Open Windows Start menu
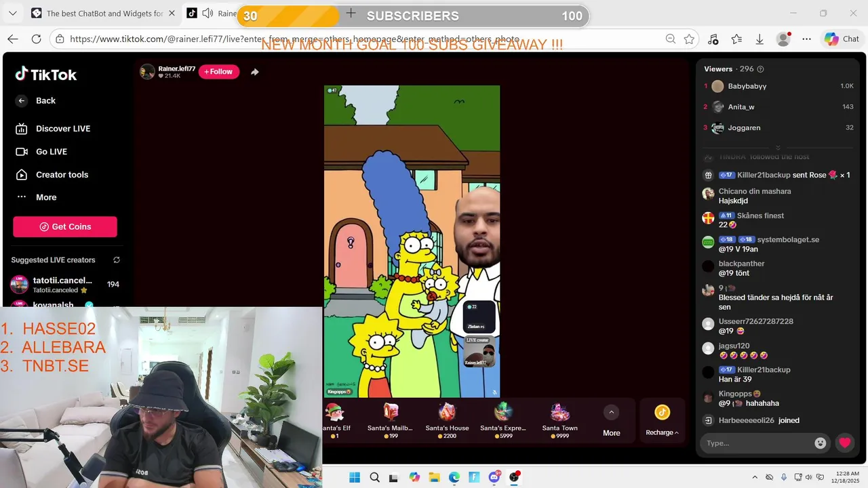This screenshot has height=488, width=868. (x=355, y=477)
